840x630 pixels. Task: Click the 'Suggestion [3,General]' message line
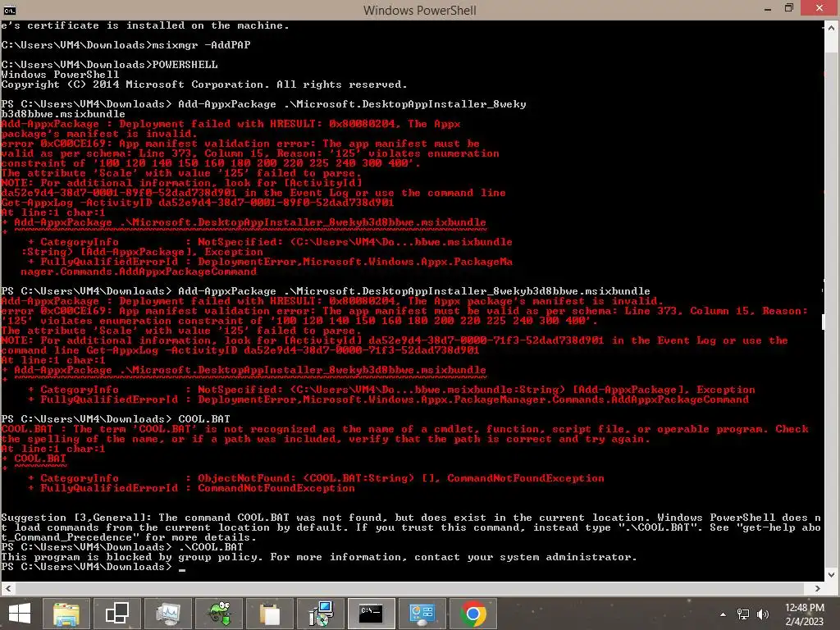click(411, 518)
